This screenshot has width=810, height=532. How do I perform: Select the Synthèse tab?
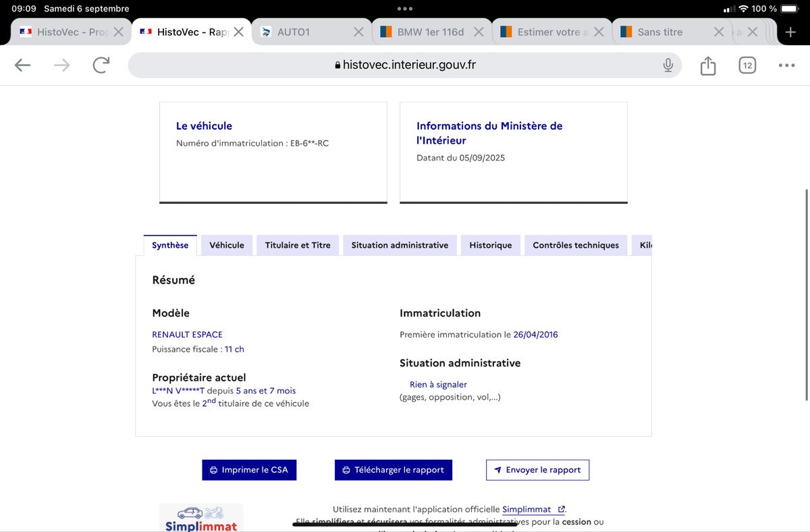click(170, 245)
